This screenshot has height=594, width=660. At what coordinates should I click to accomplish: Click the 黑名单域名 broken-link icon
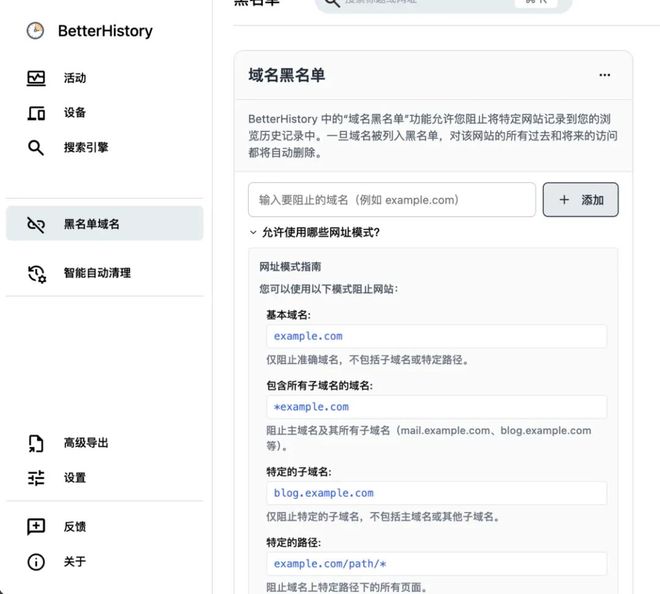36,224
